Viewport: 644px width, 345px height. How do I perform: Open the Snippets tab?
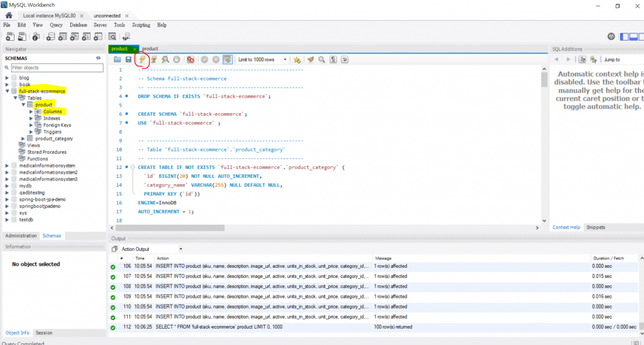(596, 227)
